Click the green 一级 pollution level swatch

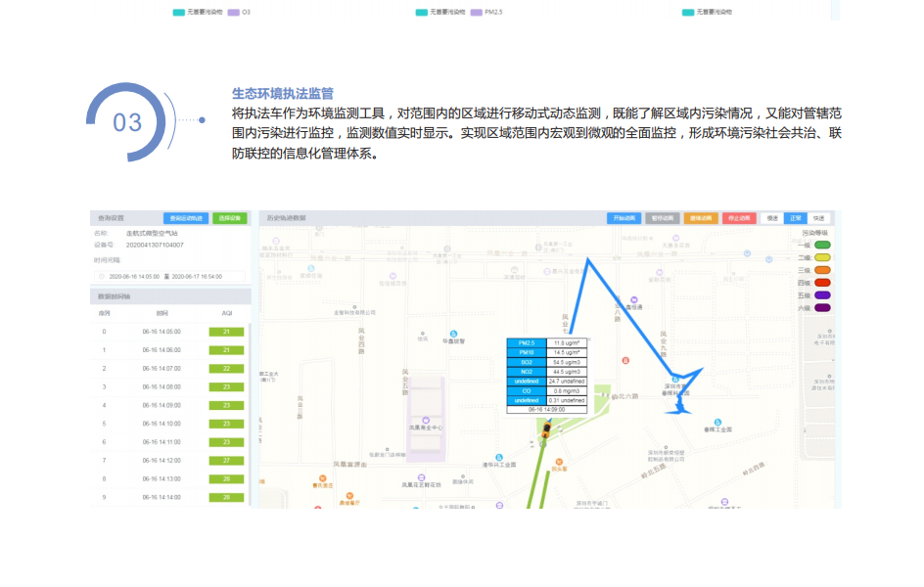[822, 245]
